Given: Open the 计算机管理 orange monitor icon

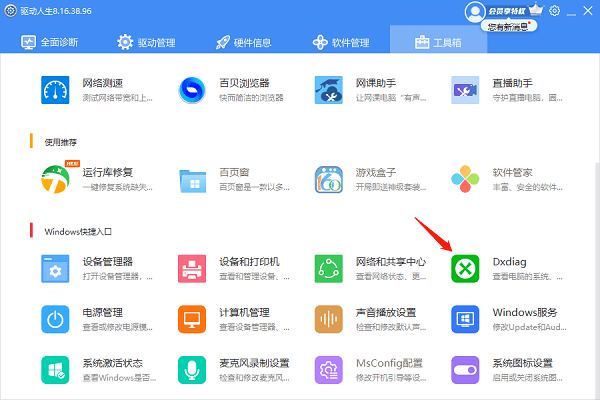Looking at the screenshot, I should pyautogui.click(x=192, y=319).
